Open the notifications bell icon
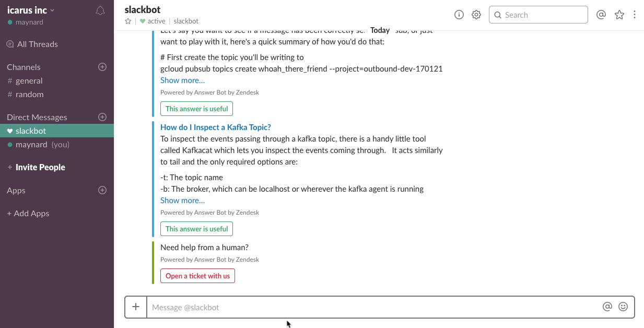 coord(100,10)
